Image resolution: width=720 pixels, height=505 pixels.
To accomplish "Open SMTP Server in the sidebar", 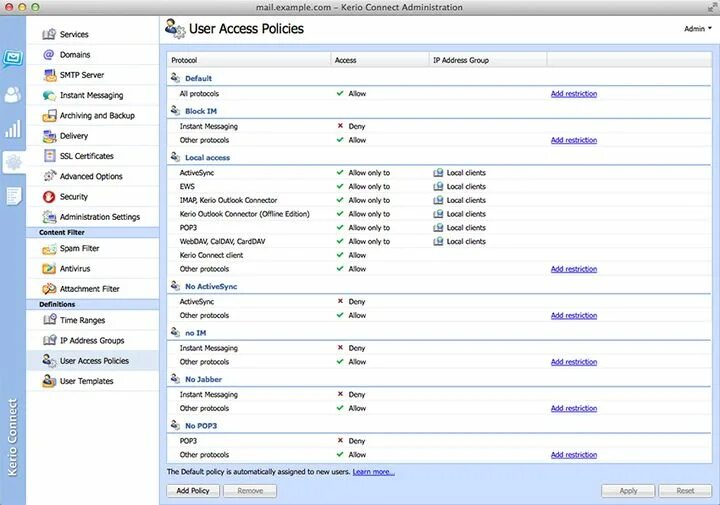I will click(x=81, y=75).
